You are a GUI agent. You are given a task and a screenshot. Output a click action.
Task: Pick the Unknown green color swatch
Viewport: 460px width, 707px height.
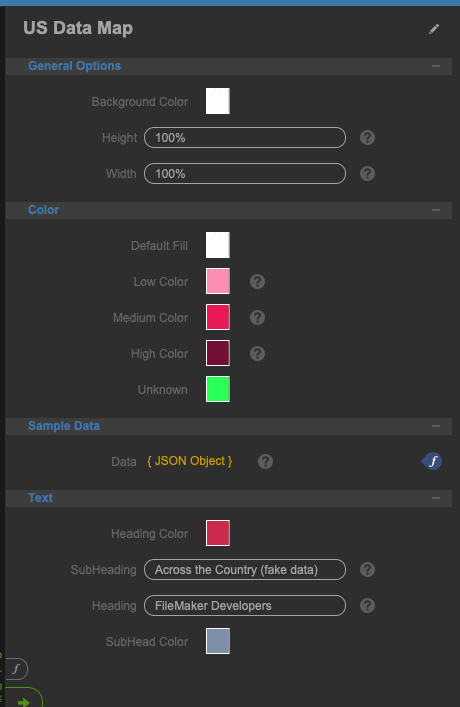pos(218,389)
